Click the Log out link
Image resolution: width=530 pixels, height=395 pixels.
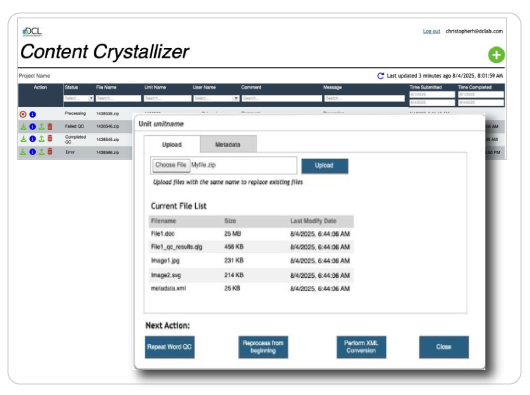(431, 31)
